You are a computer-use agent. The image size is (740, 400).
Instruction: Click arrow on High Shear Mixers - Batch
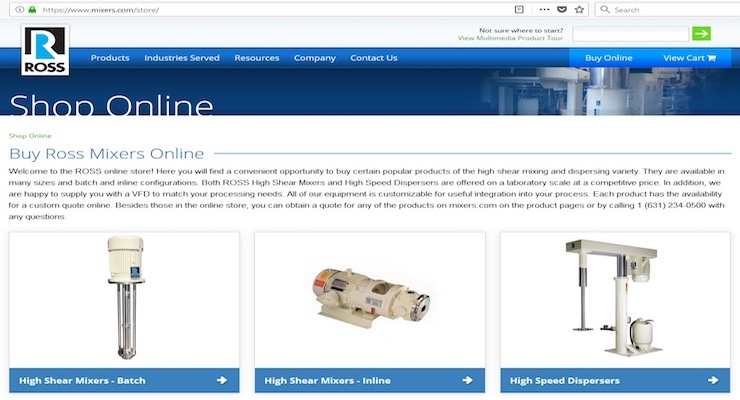click(222, 380)
